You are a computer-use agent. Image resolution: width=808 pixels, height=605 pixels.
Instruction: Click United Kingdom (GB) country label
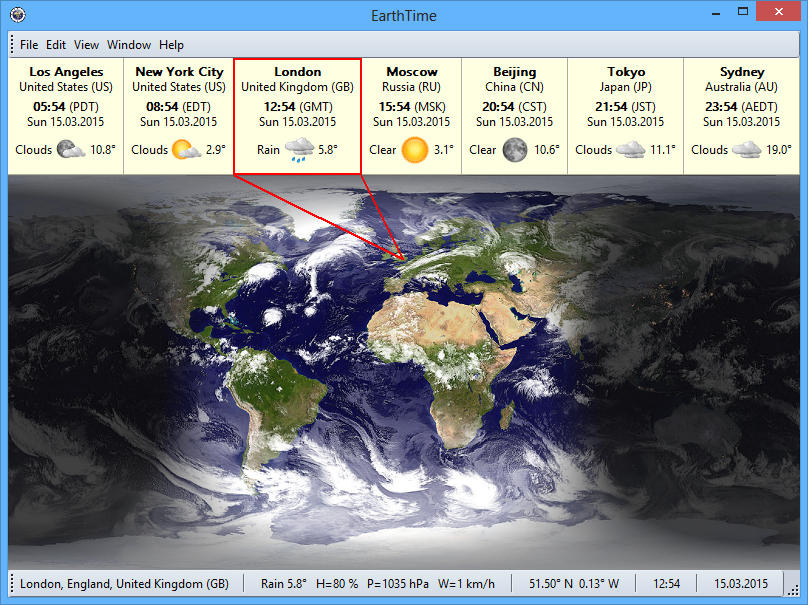[x=297, y=87]
